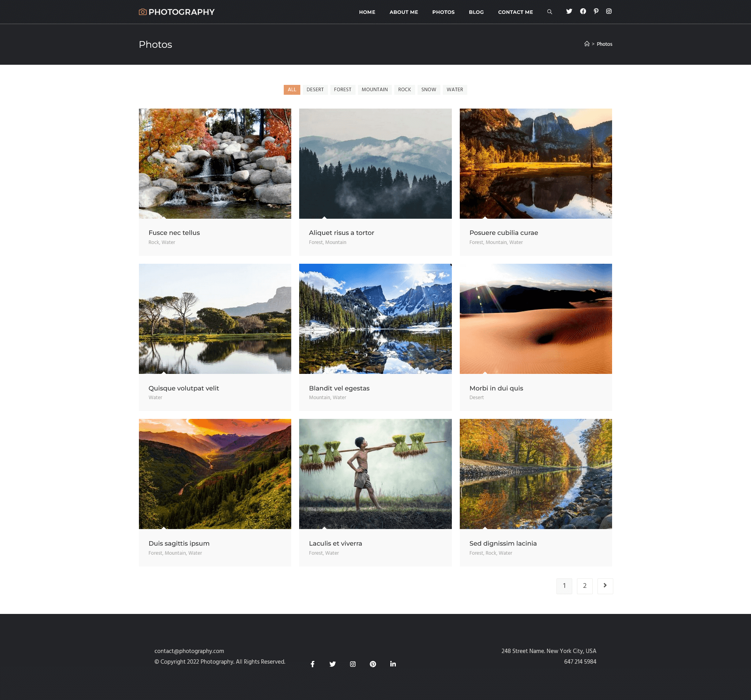Click the 248 Street Name address text
This screenshot has height=700, width=751.
tap(549, 651)
